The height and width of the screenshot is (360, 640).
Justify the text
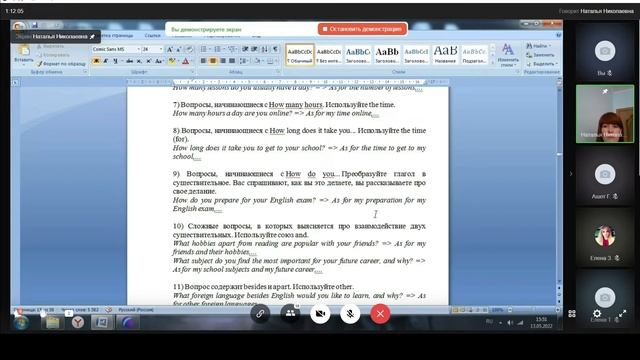pos(232,61)
